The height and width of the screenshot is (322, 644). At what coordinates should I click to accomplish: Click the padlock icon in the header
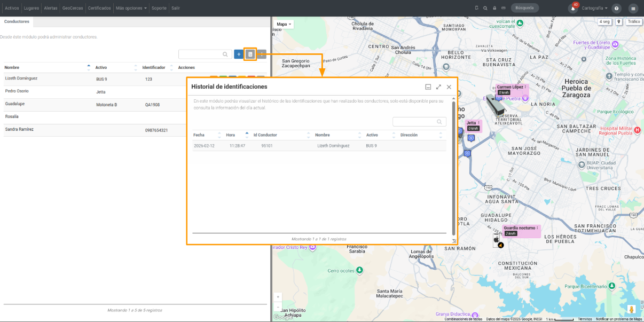coord(494,8)
